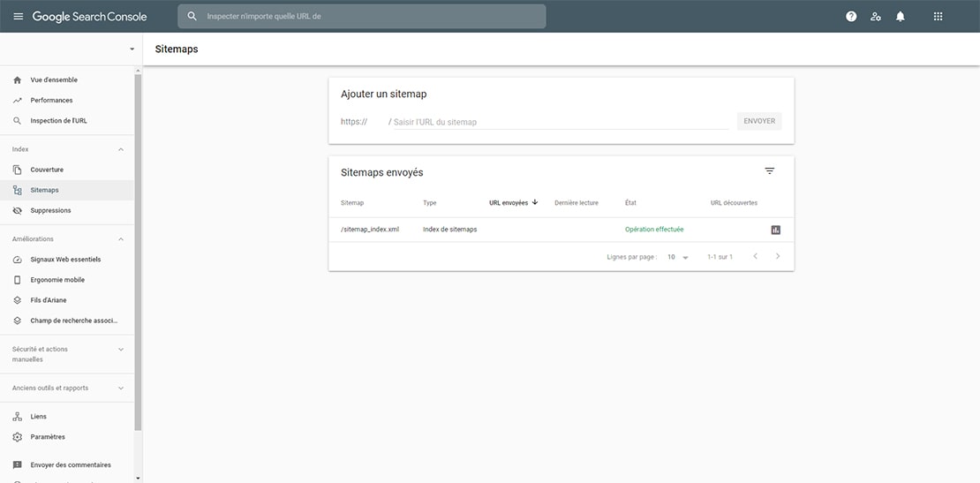Image resolution: width=980 pixels, height=483 pixels.
Task: Click the Sitemap column header
Action: (352, 203)
